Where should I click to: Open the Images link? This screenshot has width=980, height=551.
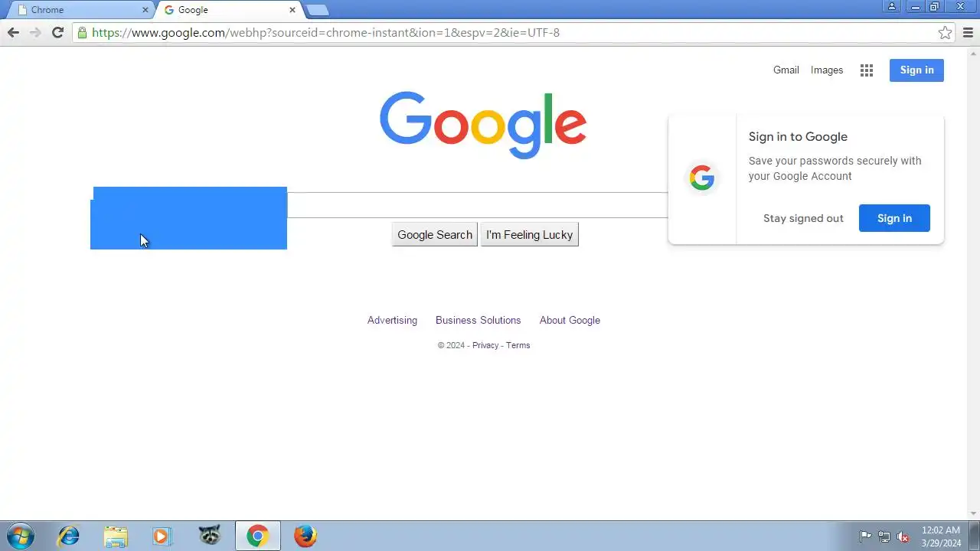click(x=827, y=70)
